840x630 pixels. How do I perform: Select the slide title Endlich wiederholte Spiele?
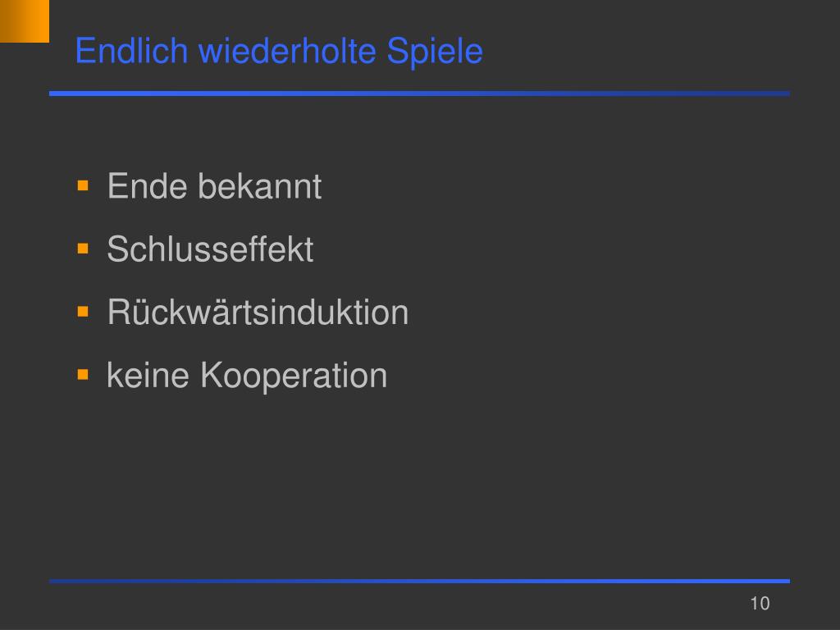click(279, 52)
